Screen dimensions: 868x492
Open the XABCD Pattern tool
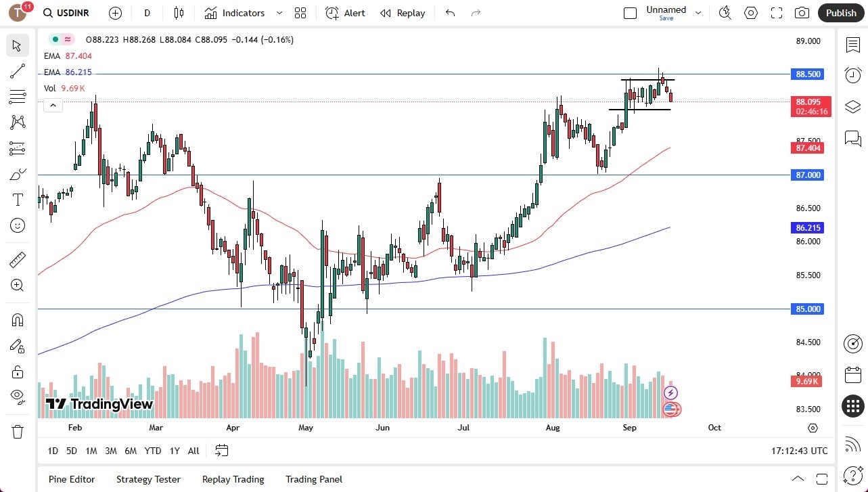pyautogui.click(x=17, y=122)
